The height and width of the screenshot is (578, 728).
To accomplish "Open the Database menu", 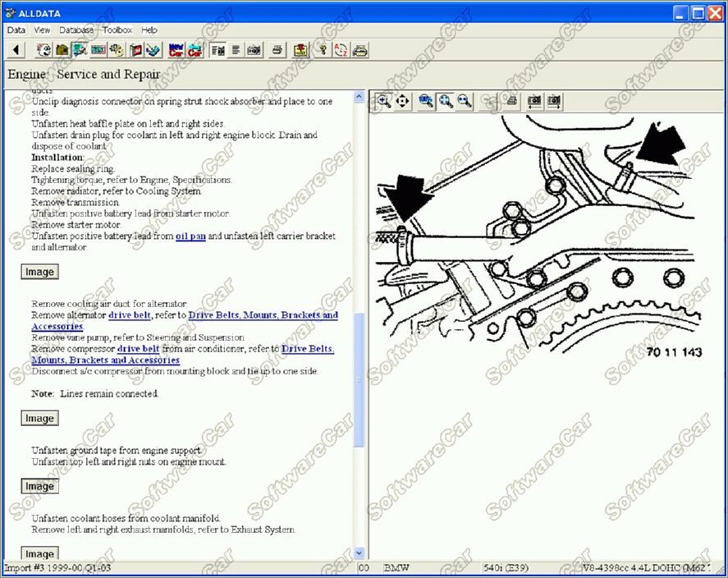I will pyautogui.click(x=76, y=30).
